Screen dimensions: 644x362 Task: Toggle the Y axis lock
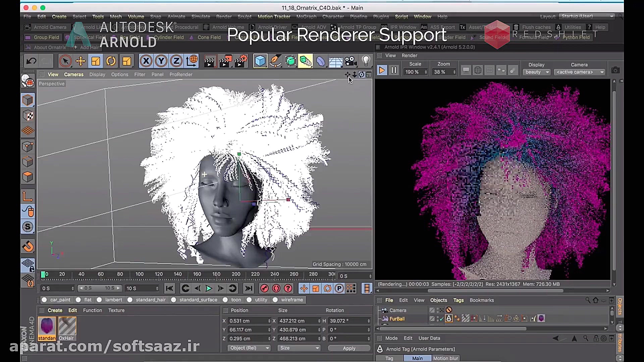pos(161,61)
